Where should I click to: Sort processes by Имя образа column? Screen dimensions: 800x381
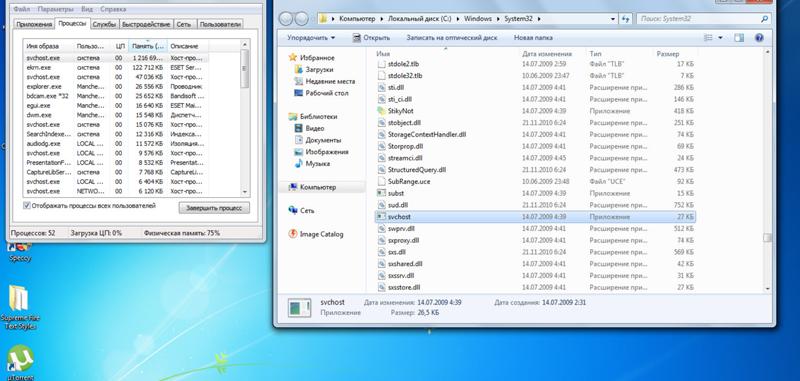(x=48, y=46)
